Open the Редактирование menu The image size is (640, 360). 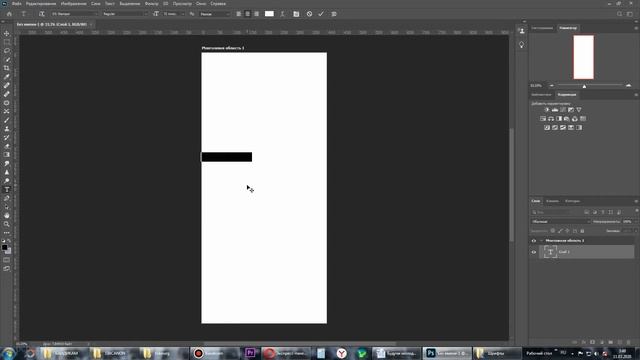tap(41, 4)
